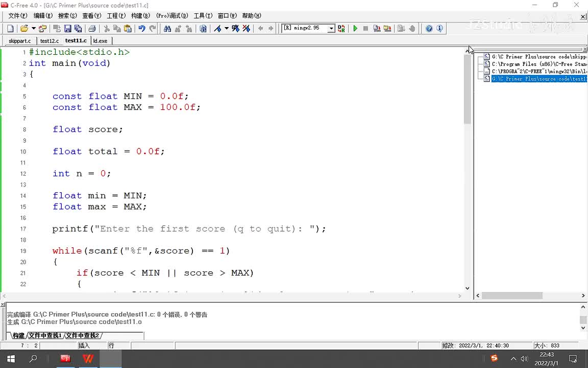This screenshot has width=588, height=368.
Task: Click the printf Enter the first score line
Action: point(189,229)
